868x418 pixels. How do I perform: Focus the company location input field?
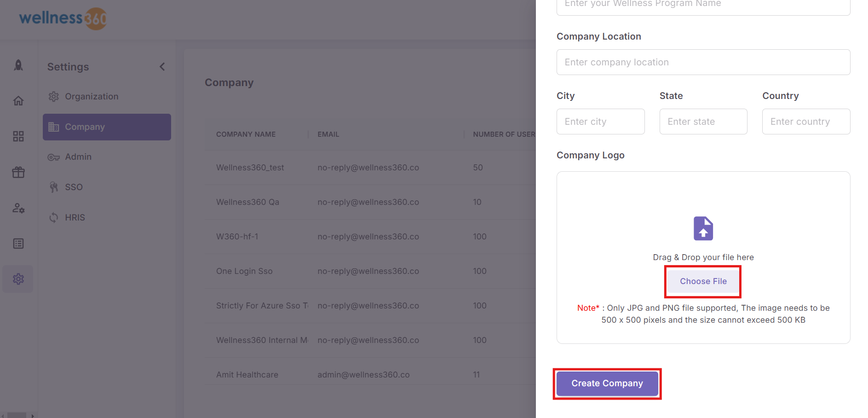click(703, 62)
